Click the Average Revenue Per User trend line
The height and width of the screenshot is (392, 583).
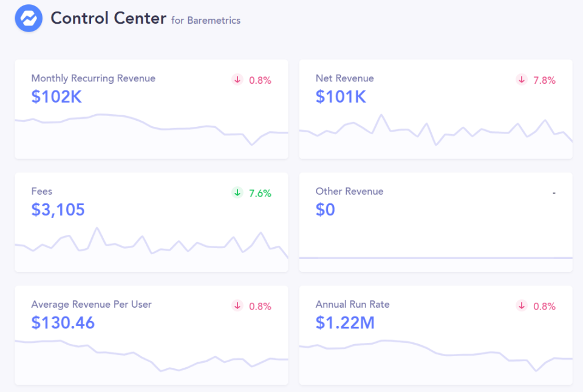(152, 358)
